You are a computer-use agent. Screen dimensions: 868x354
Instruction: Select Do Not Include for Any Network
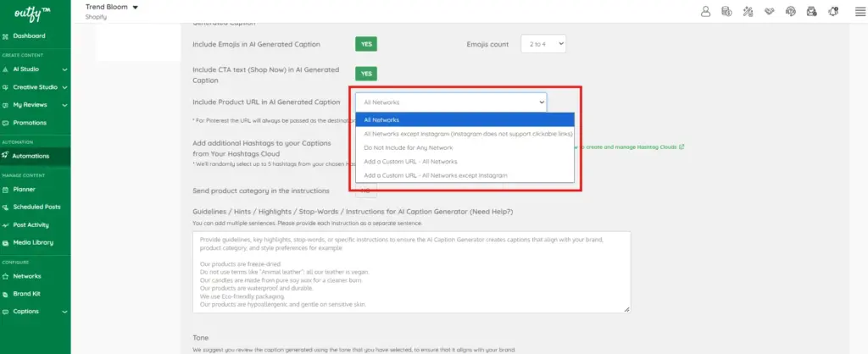pyautogui.click(x=465, y=147)
